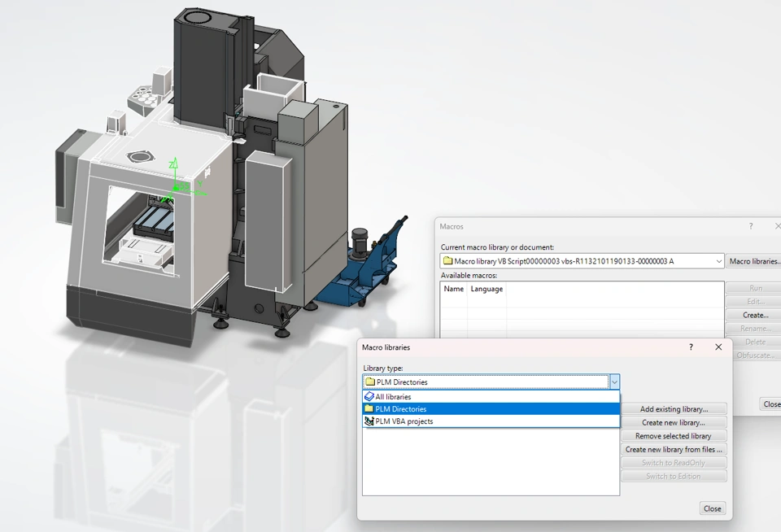Image resolution: width=781 pixels, height=532 pixels.
Task: Click Remove selected library button
Action: pos(674,436)
